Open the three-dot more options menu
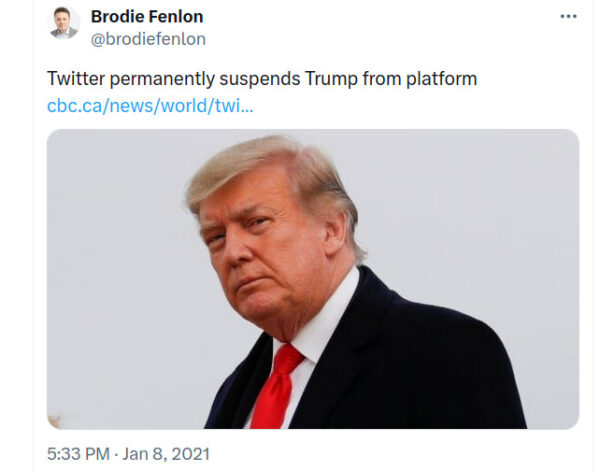600x471 pixels. pos(568,17)
